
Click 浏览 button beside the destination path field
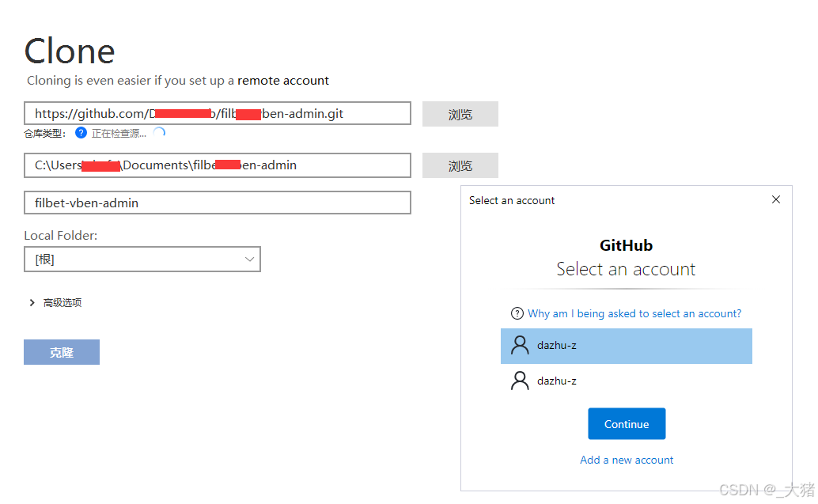tap(460, 165)
